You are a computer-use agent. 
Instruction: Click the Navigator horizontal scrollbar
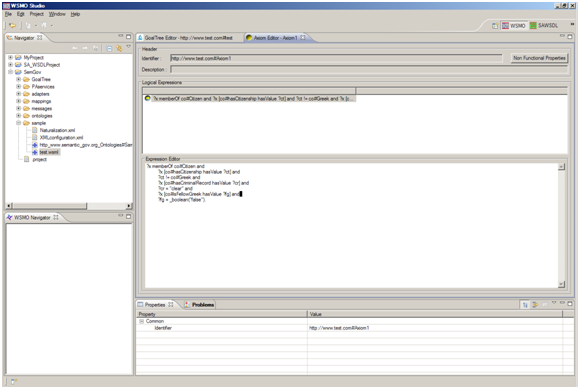tap(49, 206)
